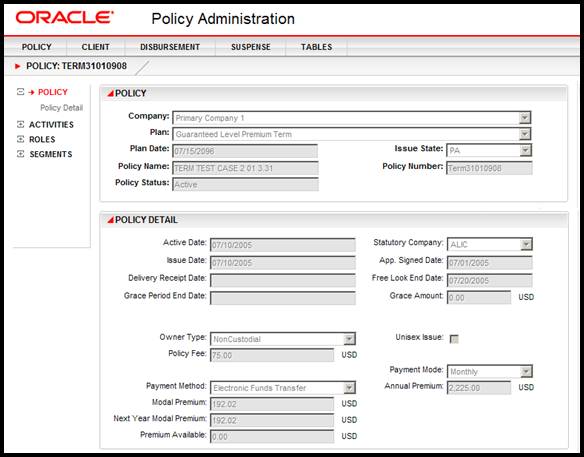Viewport: 584px width, 457px height.
Task: Select SEGMENTS in the sidebar
Action: [x=51, y=154]
